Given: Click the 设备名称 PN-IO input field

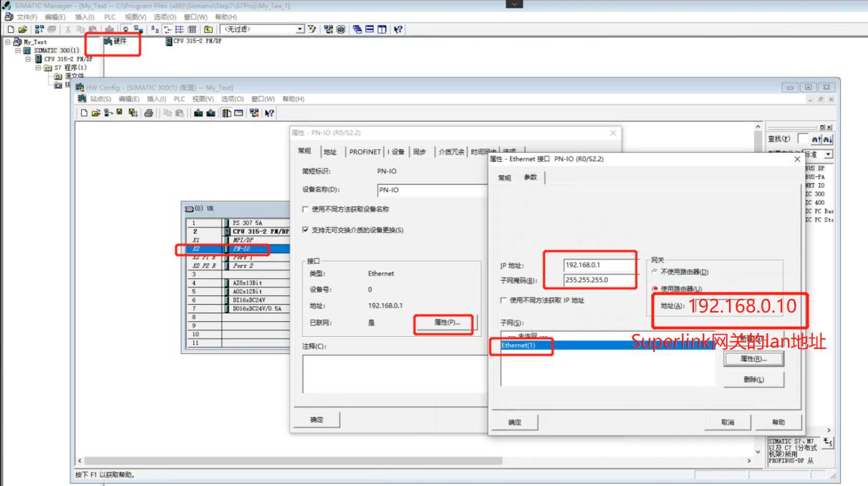Looking at the screenshot, I should click(432, 190).
